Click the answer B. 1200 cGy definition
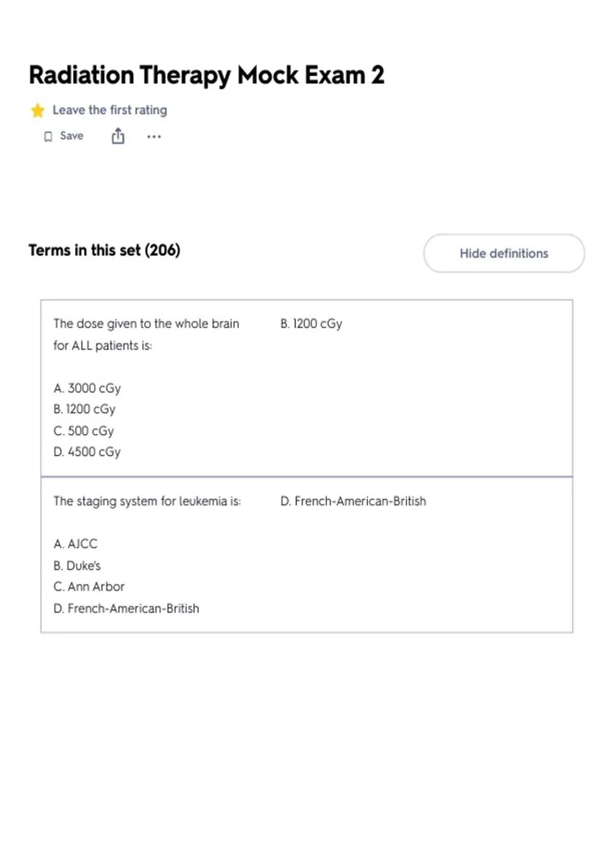 [312, 324]
